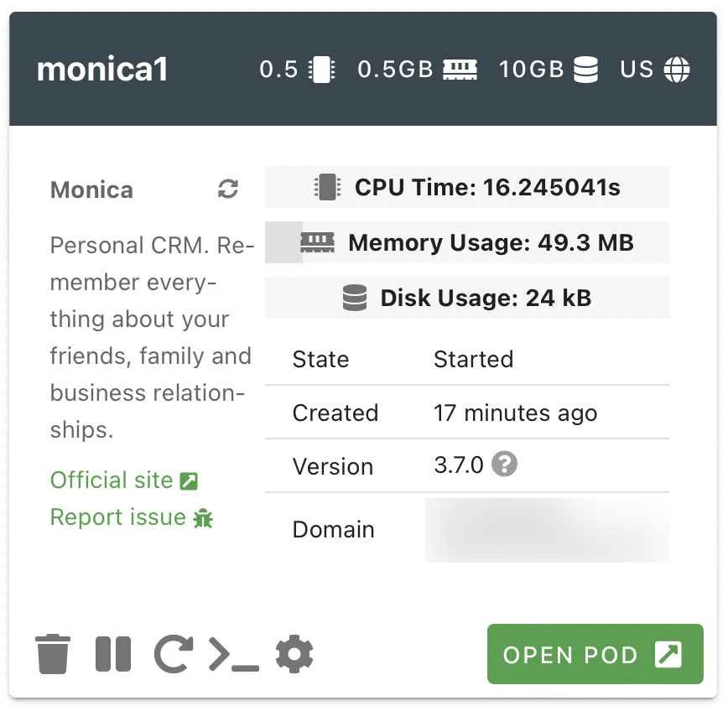Pause the pod with the pause icon
Image resolution: width=728 pixels, height=706 pixels.
coord(113,654)
